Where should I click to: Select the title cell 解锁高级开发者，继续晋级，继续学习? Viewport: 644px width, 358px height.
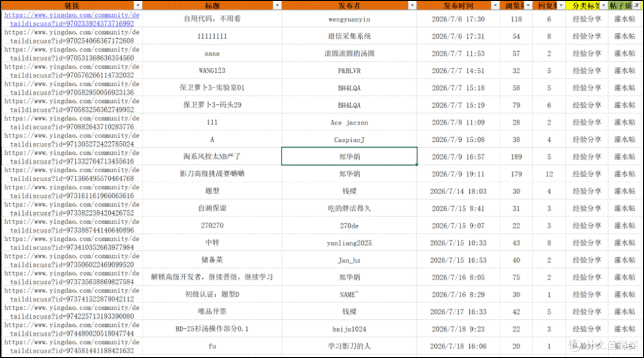tap(212, 277)
